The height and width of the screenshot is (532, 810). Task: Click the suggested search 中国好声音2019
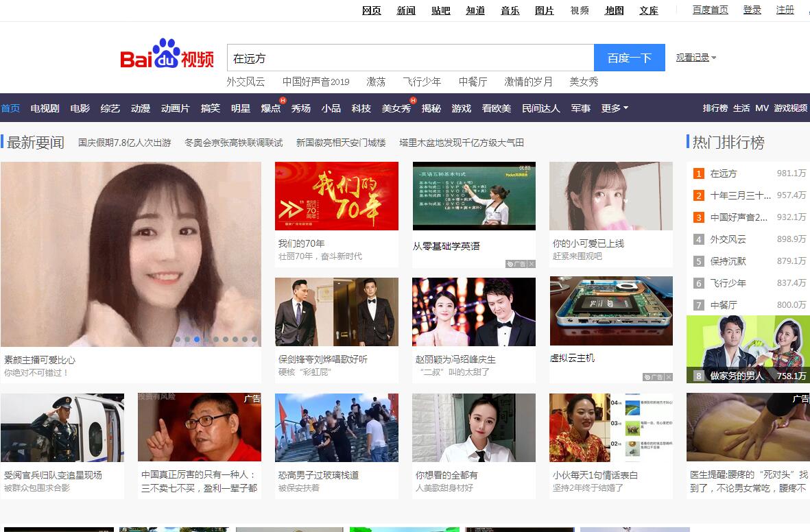[315, 82]
